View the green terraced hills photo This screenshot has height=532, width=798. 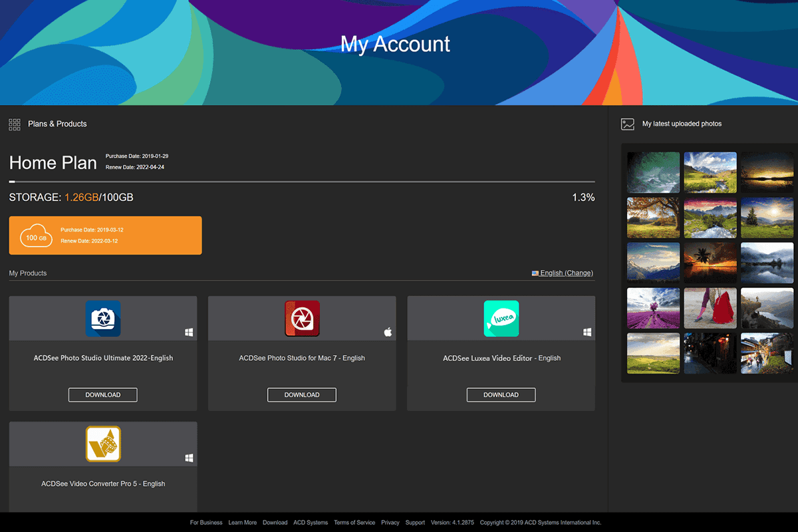654,353
